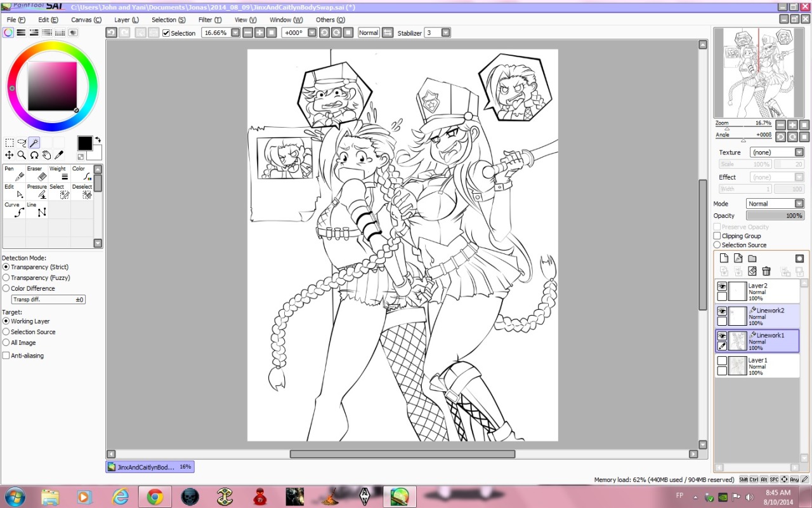The width and height of the screenshot is (812, 508).
Task: Undo the last action in toolbar
Action: tap(111, 32)
